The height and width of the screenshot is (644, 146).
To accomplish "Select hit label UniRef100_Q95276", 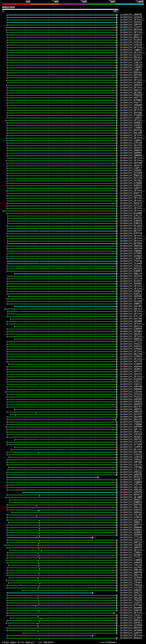I will pos(131,593).
